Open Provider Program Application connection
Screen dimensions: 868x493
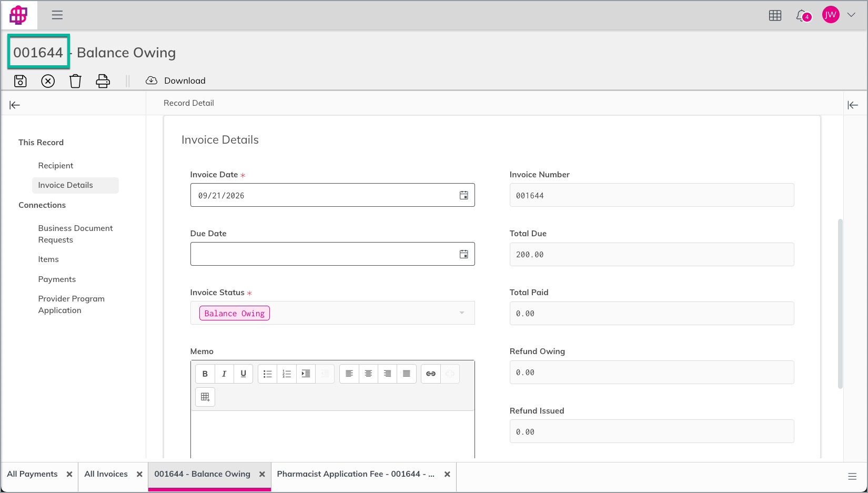pos(71,305)
